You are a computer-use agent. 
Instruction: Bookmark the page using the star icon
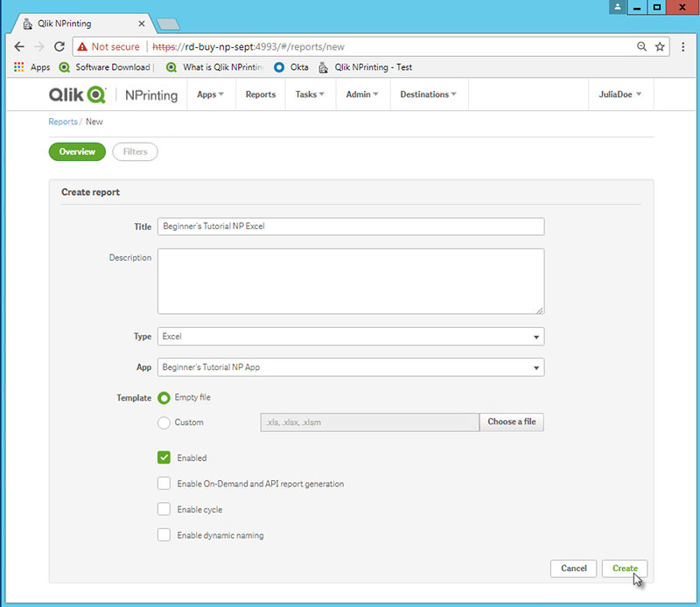click(x=661, y=46)
